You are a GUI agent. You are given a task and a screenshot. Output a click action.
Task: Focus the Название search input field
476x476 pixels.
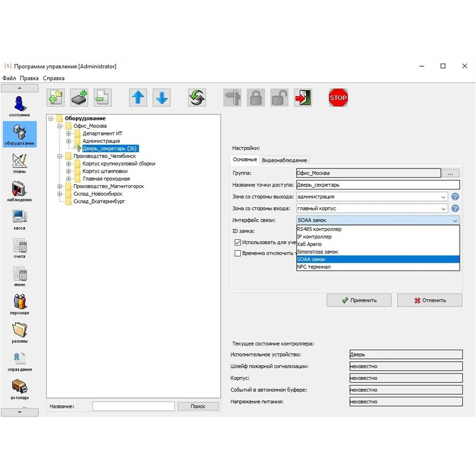click(x=134, y=406)
